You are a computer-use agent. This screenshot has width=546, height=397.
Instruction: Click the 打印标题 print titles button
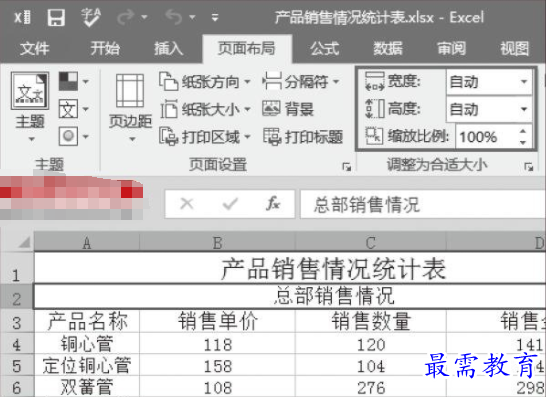(x=303, y=137)
